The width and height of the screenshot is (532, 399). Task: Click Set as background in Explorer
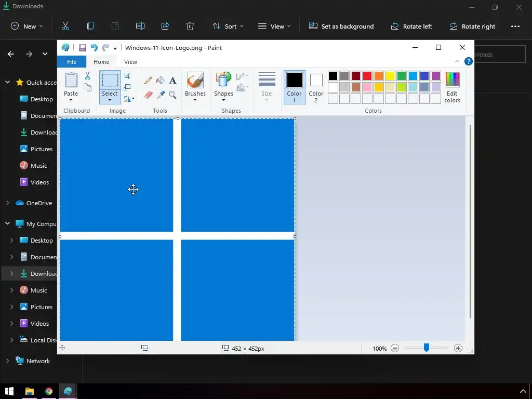[341, 26]
